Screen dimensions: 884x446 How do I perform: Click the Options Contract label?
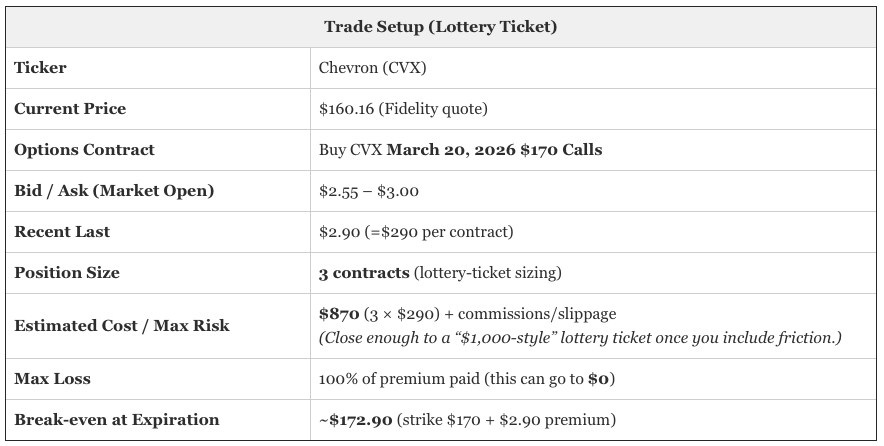click(x=84, y=150)
